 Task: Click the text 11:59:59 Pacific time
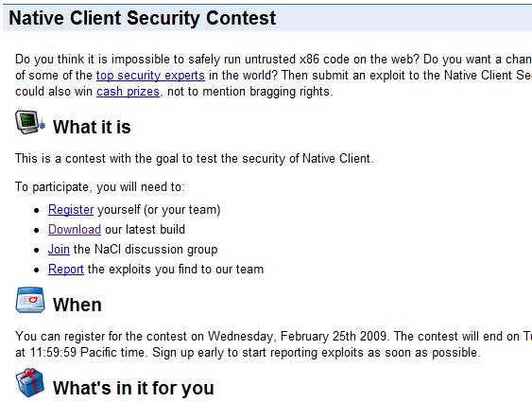(x=88, y=352)
